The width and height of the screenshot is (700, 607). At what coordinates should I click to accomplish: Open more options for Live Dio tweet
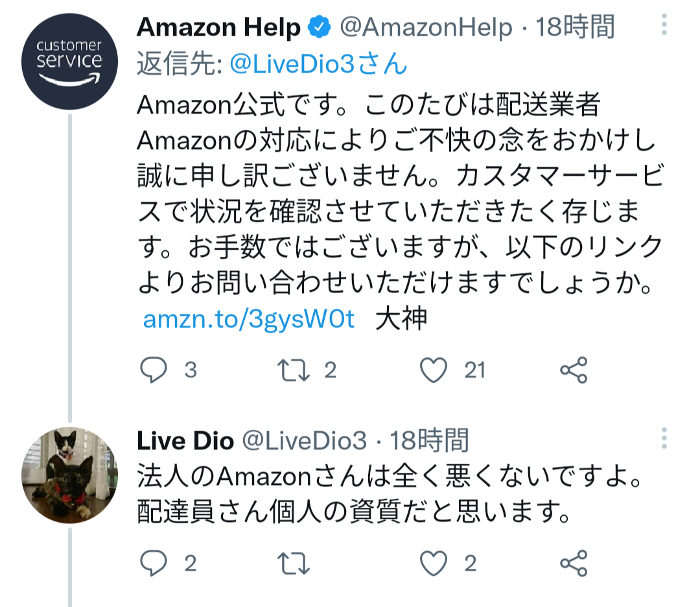click(x=664, y=439)
